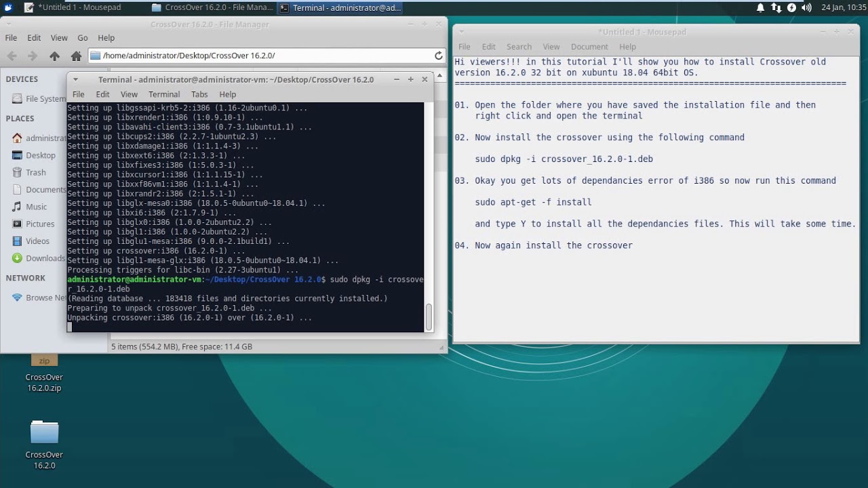Open Edit menu in File Manager
Image resolution: width=868 pixels, height=488 pixels.
pyautogui.click(x=34, y=38)
